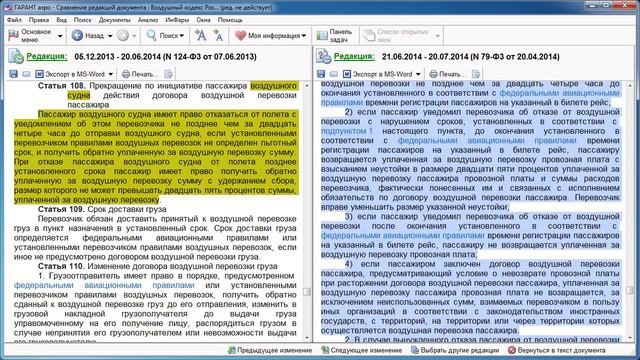Click left pane scrollbar down arrow

(x=307, y=338)
